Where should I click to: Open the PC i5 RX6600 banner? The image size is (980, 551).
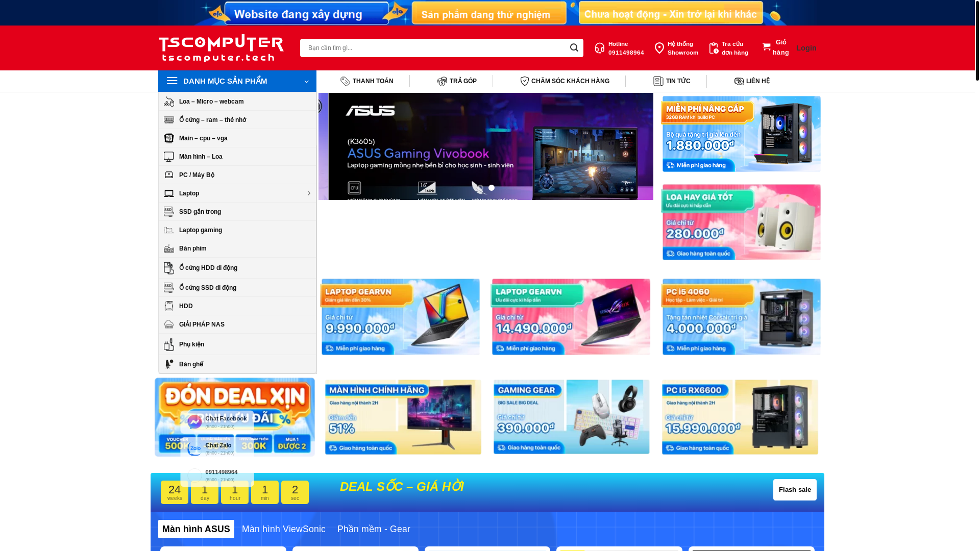tap(740, 417)
